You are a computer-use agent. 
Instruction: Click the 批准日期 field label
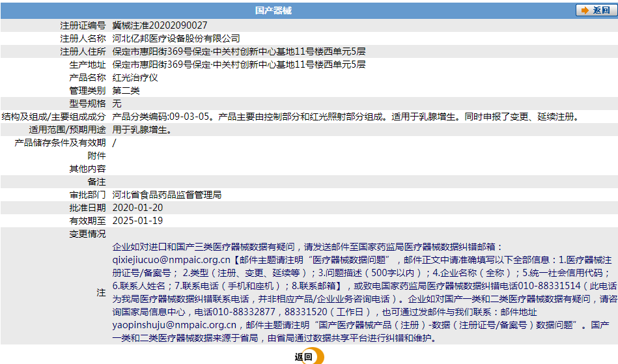coord(87,208)
